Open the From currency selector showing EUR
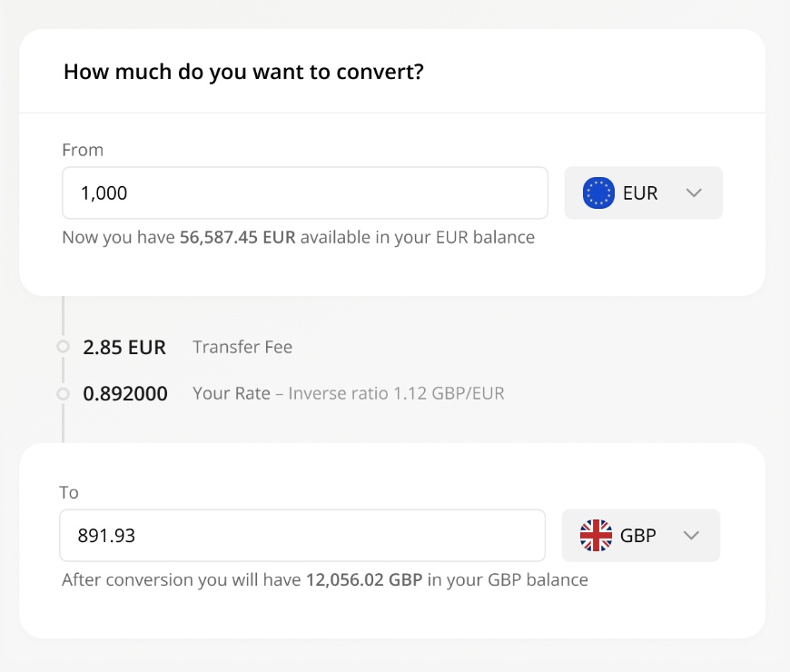This screenshot has height=672, width=790. click(x=644, y=193)
